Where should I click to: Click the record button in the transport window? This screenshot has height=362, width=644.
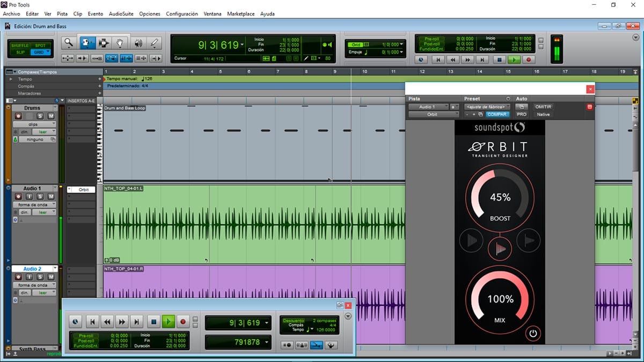[x=183, y=322]
